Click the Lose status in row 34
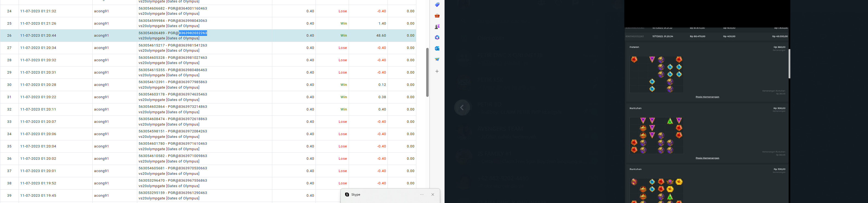This screenshot has width=868, height=203. point(343,134)
